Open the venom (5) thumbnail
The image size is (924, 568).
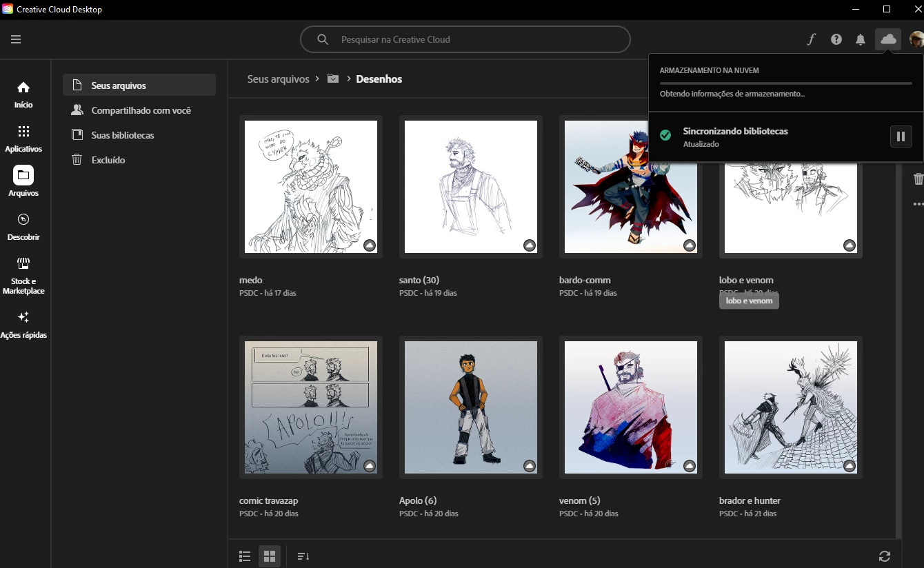(x=631, y=407)
